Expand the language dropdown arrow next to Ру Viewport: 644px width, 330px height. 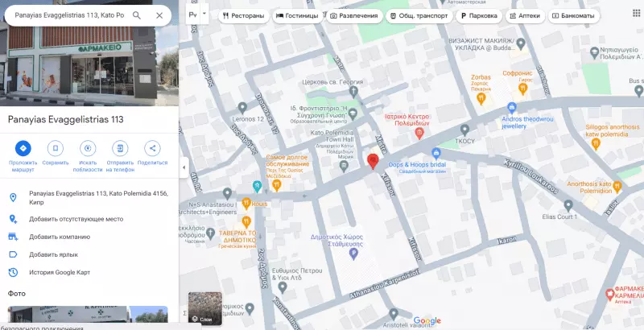pos(204,13)
